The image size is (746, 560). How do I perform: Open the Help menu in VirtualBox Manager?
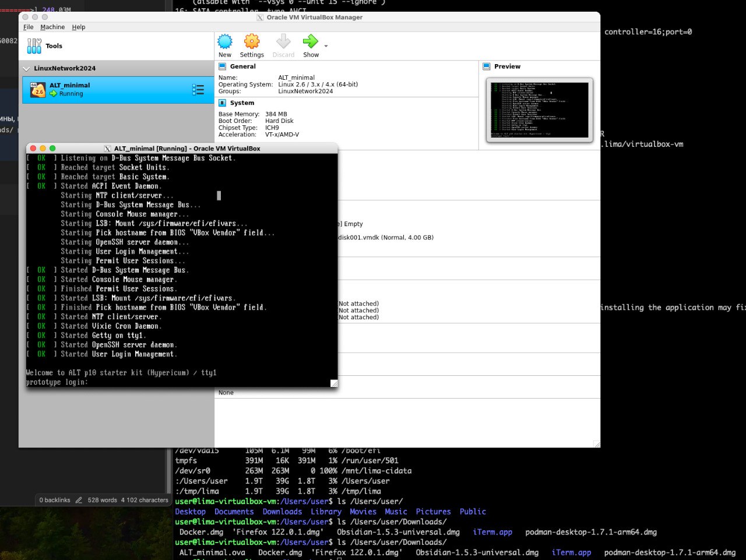click(79, 27)
